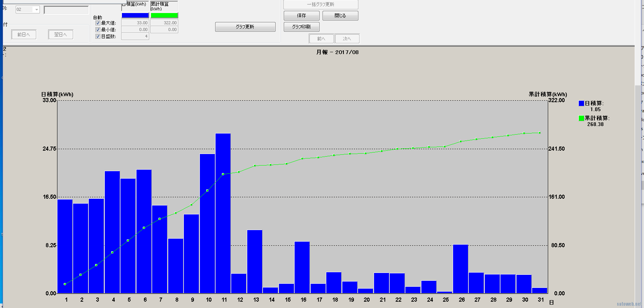Click the 0.00 minimum field under 積算 column

coord(135,29)
